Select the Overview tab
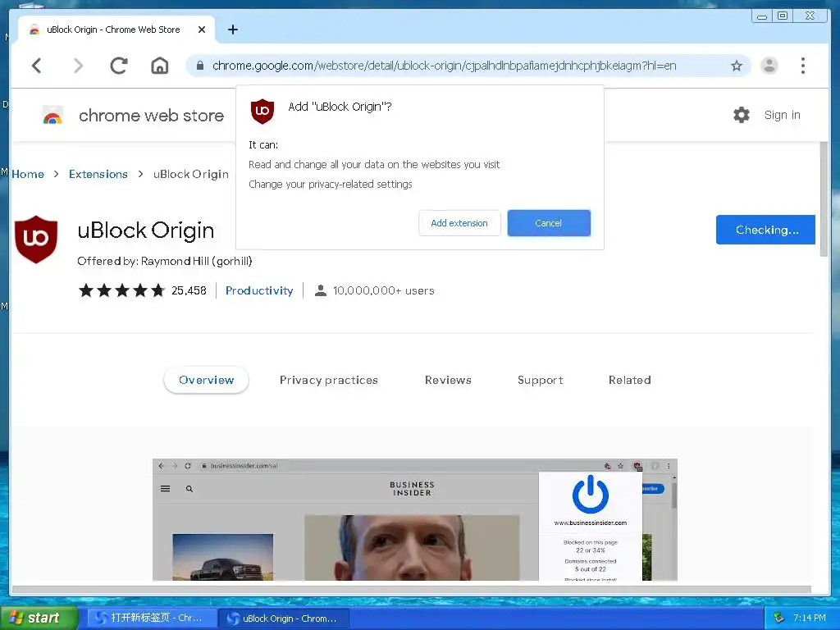The width and height of the screenshot is (840, 630). [206, 380]
